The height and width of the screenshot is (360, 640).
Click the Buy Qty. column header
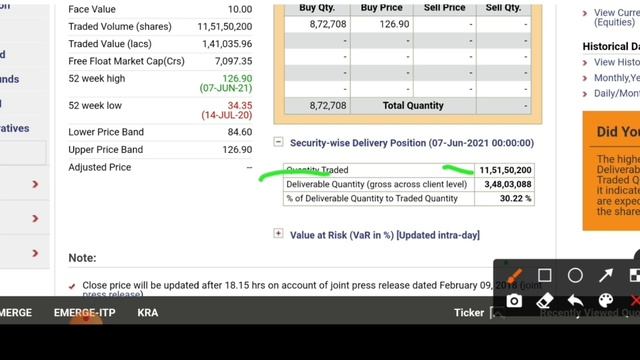[x=317, y=8]
